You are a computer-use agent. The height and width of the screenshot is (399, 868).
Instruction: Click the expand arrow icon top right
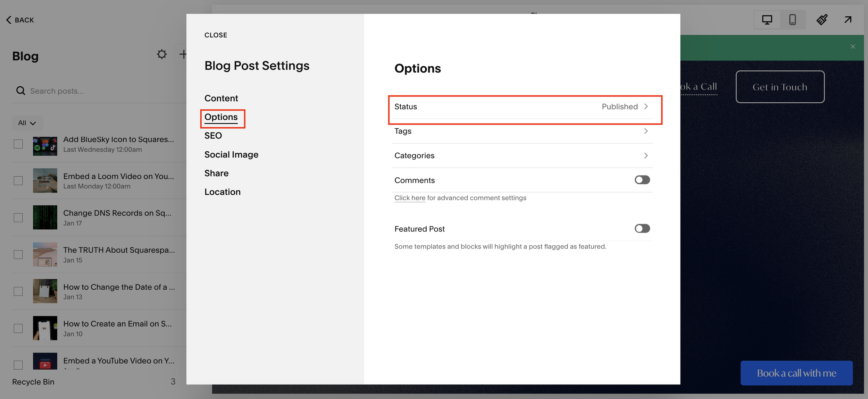click(848, 20)
